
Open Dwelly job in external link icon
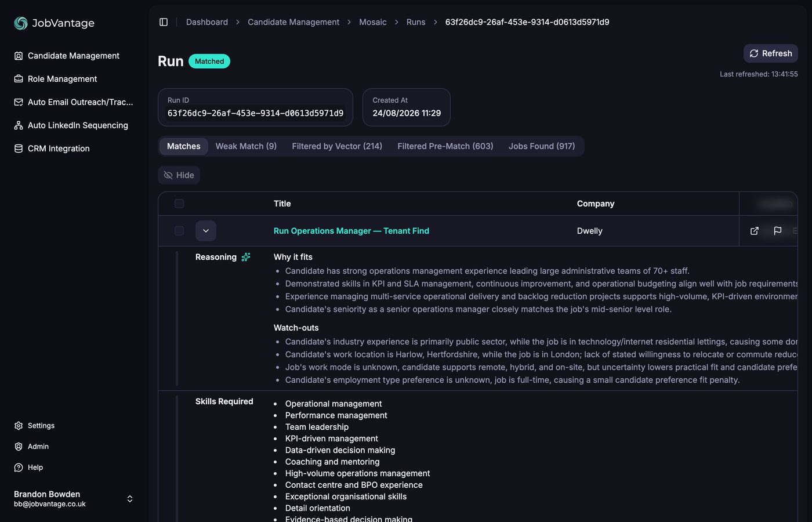coord(755,231)
